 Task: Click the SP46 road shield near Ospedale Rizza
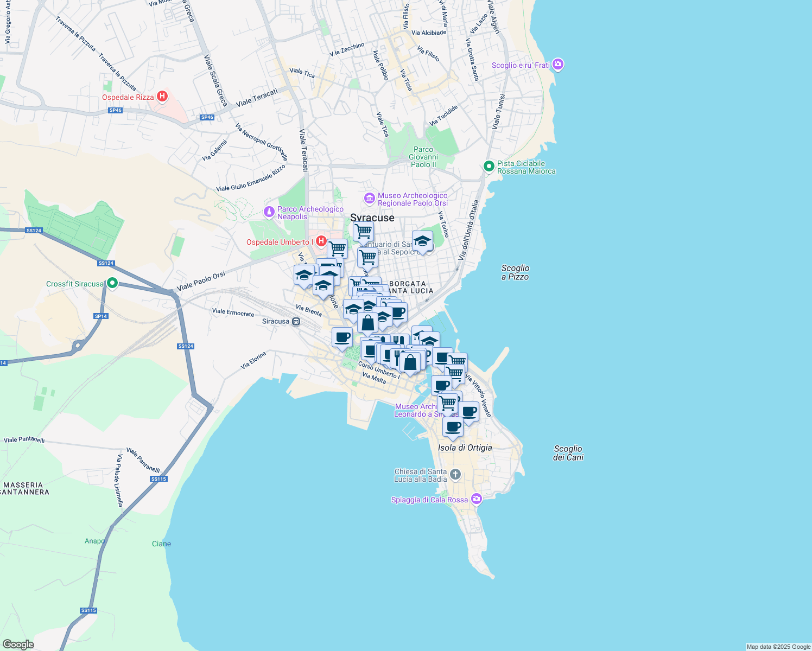tap(115, 110)
